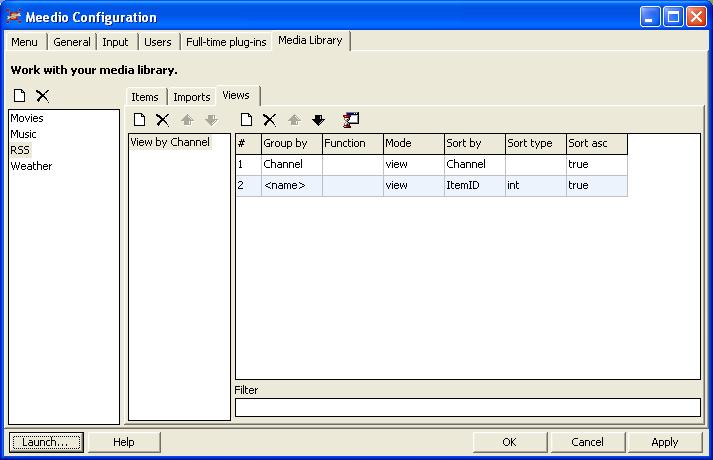Select the Movies library
Screen dimensions: 713x460
click(x=27, y=118)
